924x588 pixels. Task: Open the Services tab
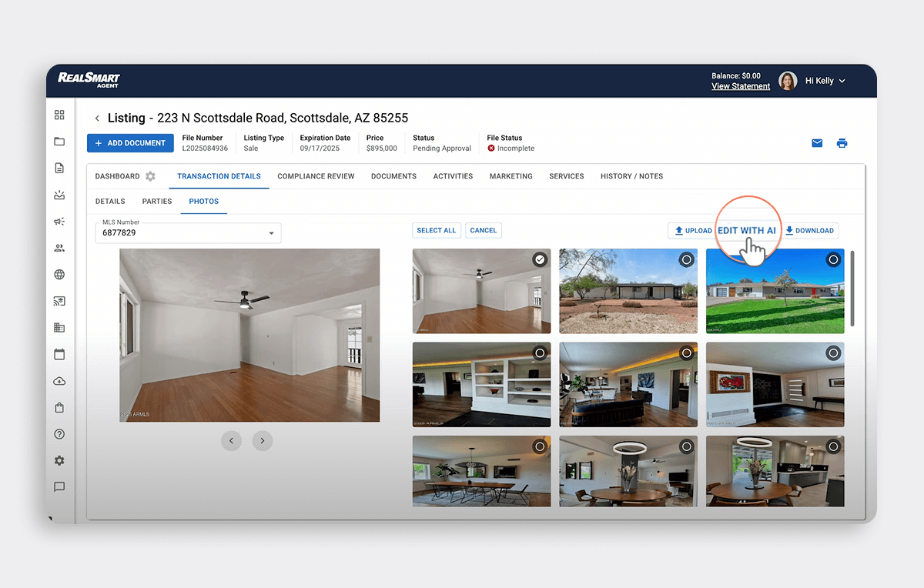click(567, 176)
